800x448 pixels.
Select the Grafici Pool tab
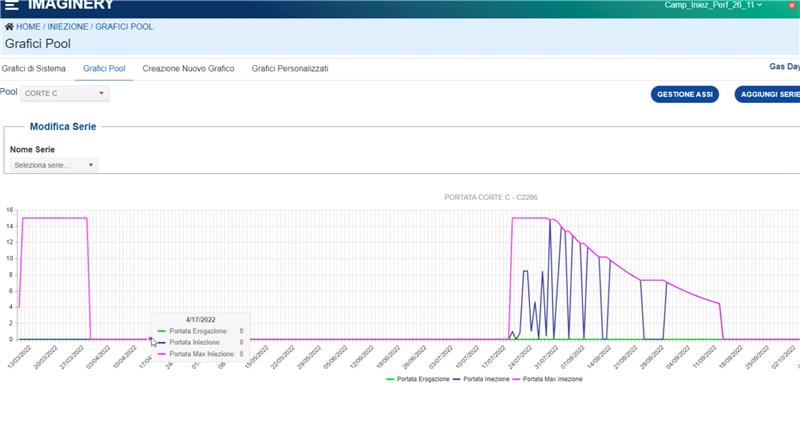tap(104, 68)
